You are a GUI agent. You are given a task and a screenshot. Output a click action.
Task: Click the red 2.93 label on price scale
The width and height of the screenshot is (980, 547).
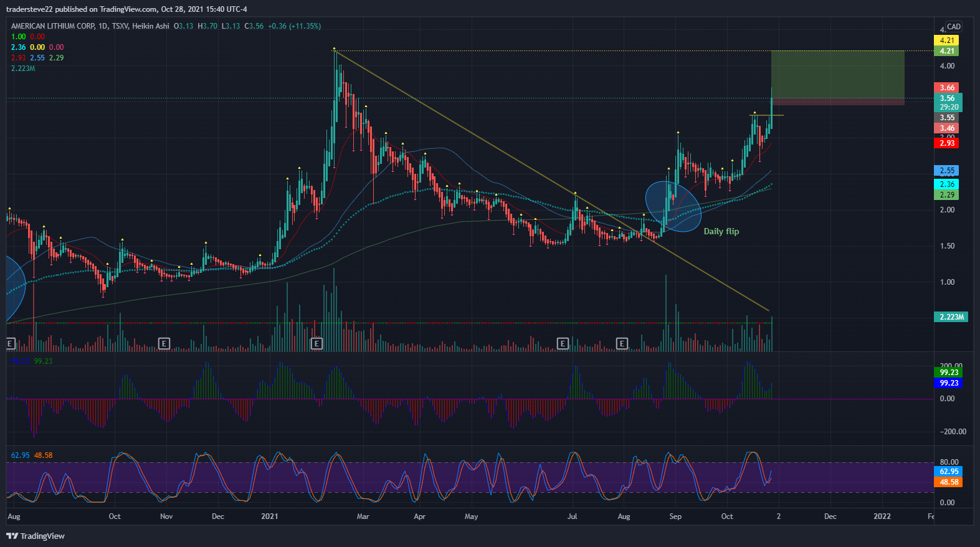click(947, 143)
